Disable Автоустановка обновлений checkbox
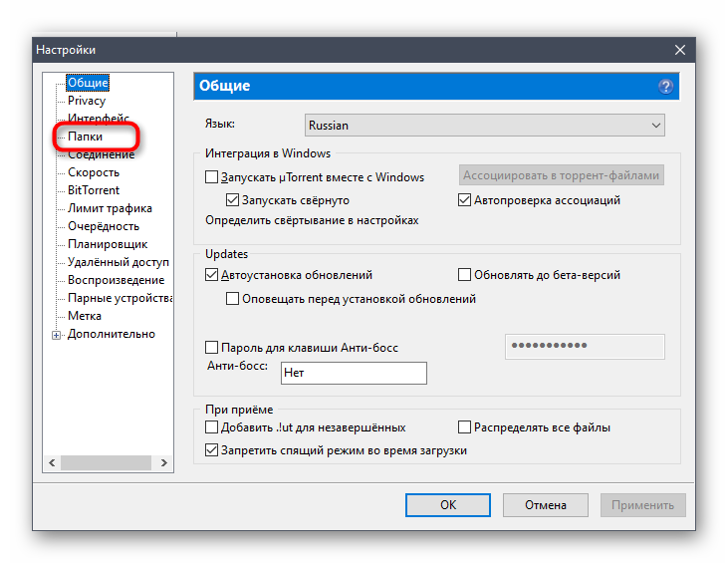 212,275
